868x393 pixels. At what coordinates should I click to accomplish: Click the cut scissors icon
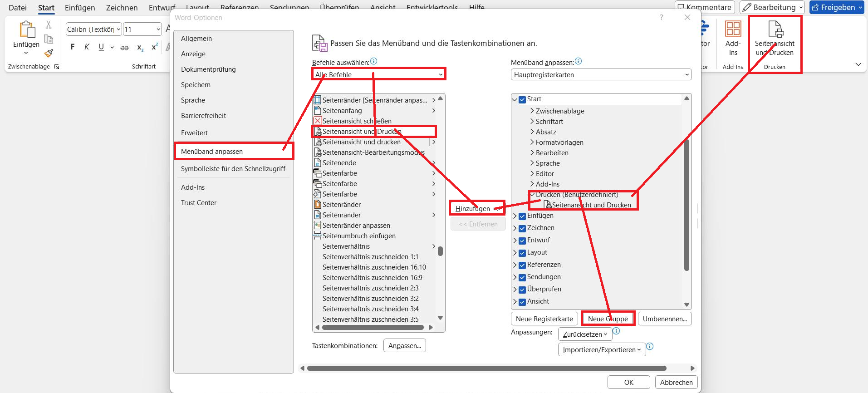pos(49,25)
